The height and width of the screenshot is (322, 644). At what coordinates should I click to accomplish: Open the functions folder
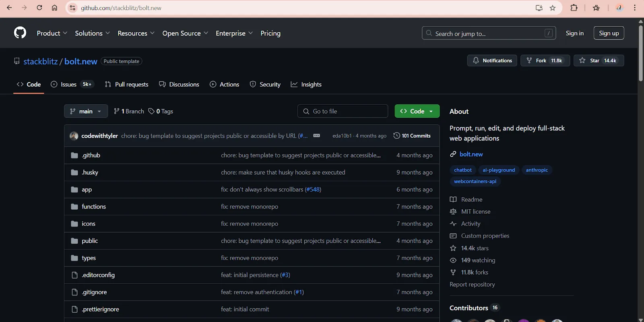coord(94,206)
